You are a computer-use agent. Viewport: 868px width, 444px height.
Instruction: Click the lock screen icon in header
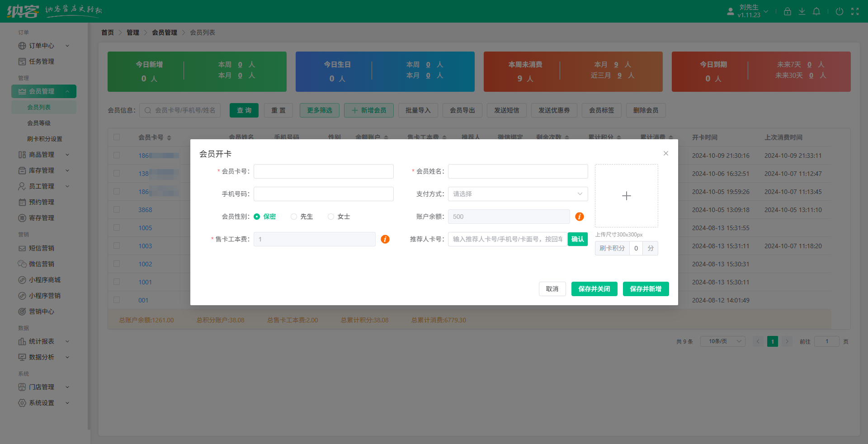tap(787, 11)
